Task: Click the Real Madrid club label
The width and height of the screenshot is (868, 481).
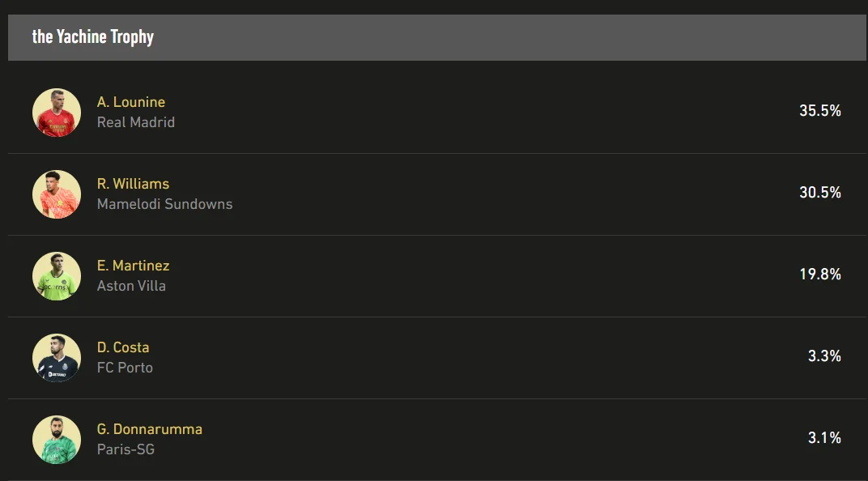Action: [x=136, y=122]
